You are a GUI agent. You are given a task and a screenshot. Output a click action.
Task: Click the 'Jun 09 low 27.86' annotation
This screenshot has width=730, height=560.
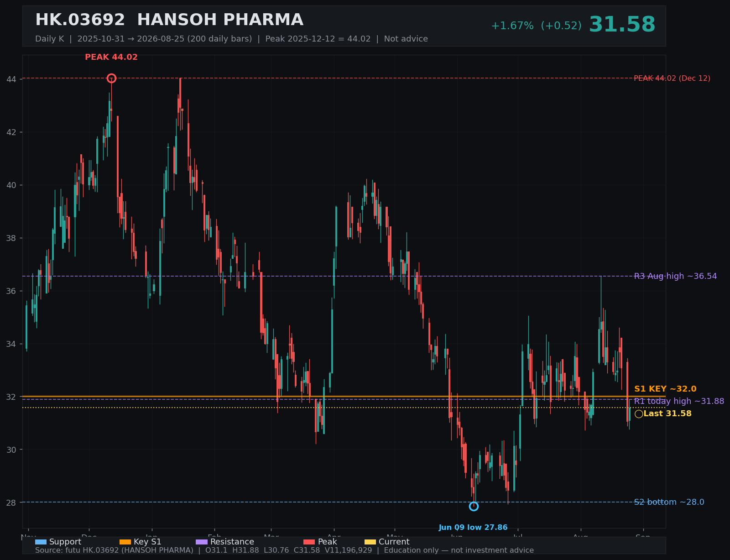[x=473, y=528]
